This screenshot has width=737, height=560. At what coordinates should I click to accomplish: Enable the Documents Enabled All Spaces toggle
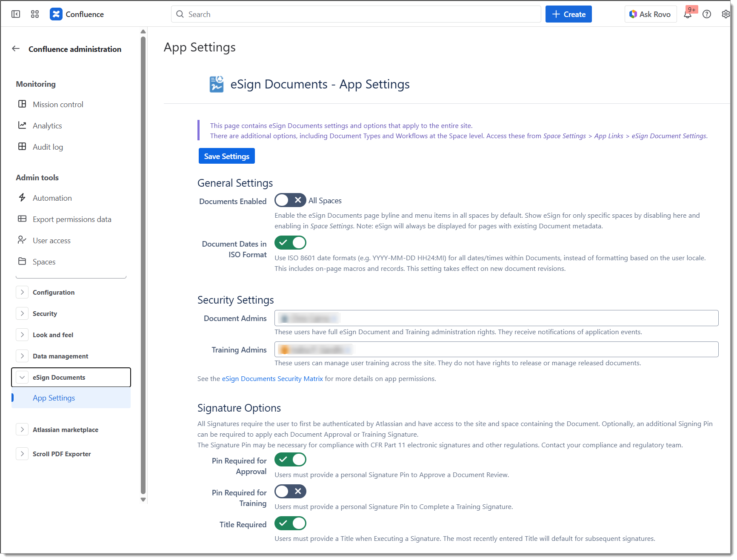pos(290,200)
